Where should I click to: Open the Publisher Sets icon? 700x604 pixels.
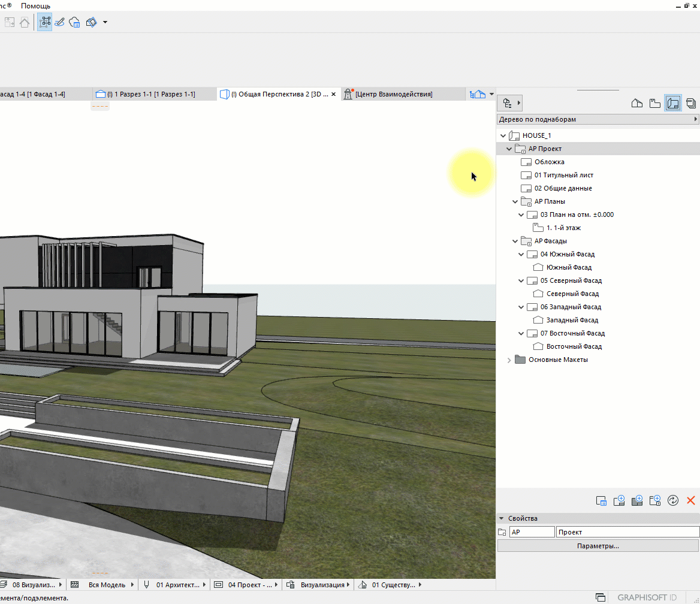tap(691, 103)
